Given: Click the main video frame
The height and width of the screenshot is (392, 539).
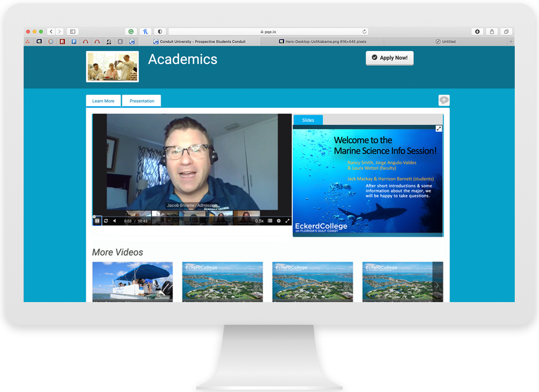Looking at the screenshot, I should pyautogui.click(x=192, y=165).
